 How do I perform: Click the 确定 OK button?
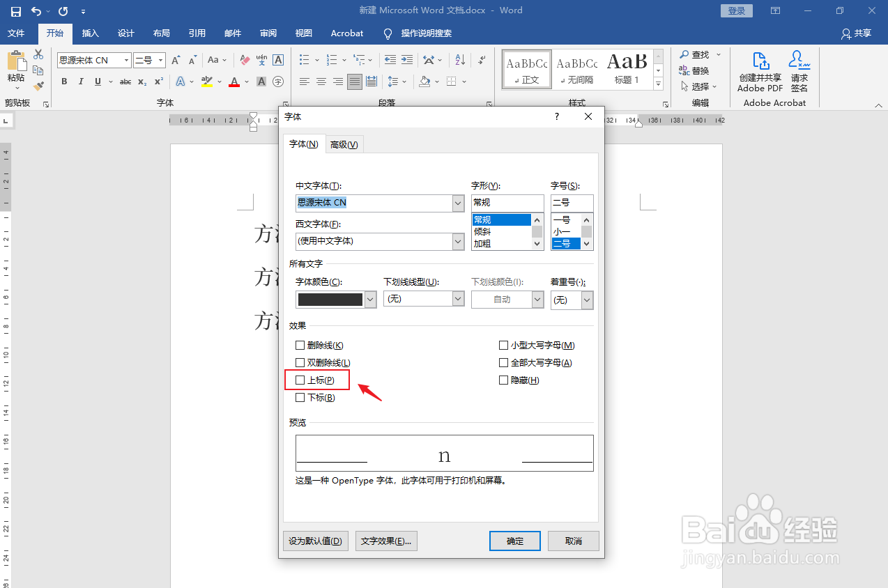pyautogui.click(x=515, y=541)
